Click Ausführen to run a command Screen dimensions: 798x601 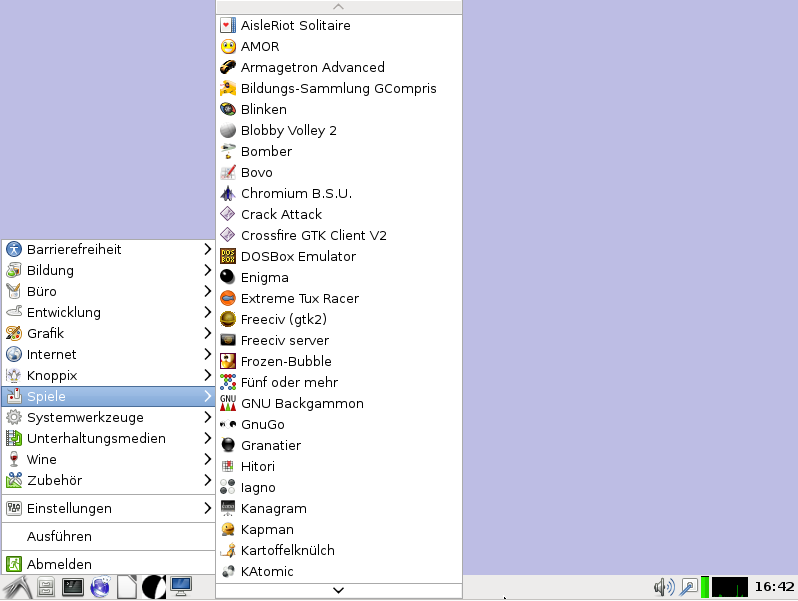coord(60,536)
